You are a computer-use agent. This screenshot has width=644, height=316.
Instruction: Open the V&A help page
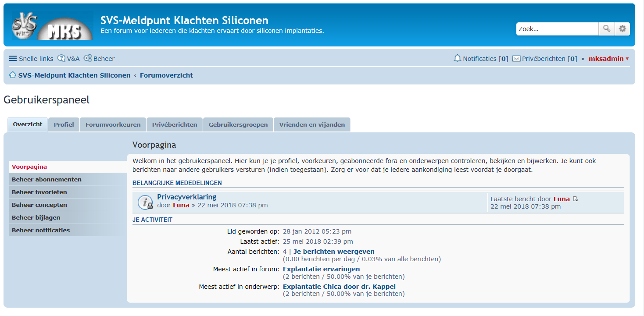[x=68, y=59]
